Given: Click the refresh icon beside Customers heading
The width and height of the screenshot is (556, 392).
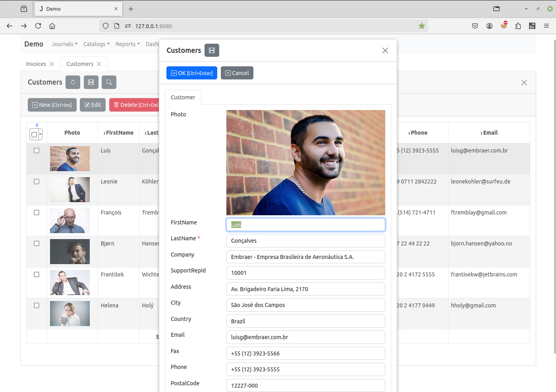Looking at the screenshot, I should [73, 82].
